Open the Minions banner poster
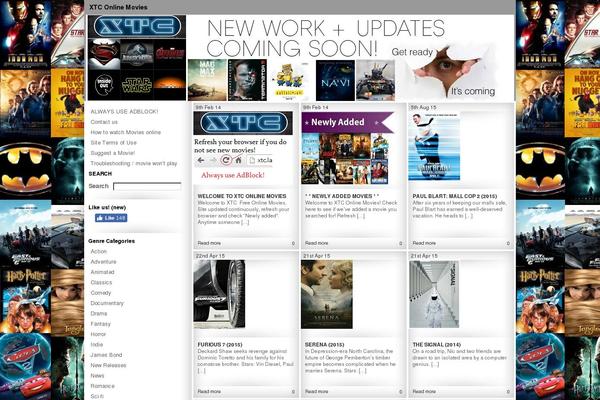 (292, 80)
